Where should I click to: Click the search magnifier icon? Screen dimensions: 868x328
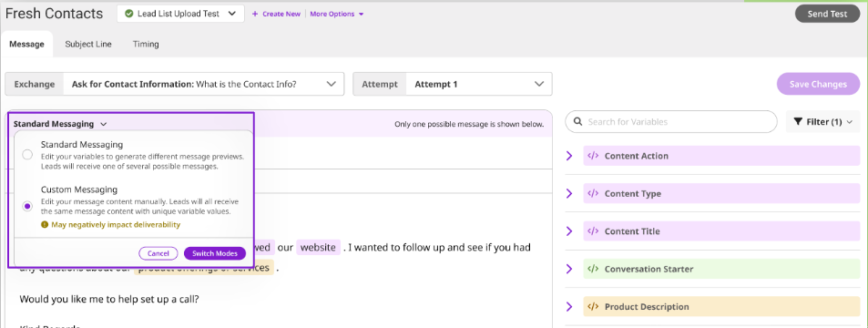[x=577, y=121]
